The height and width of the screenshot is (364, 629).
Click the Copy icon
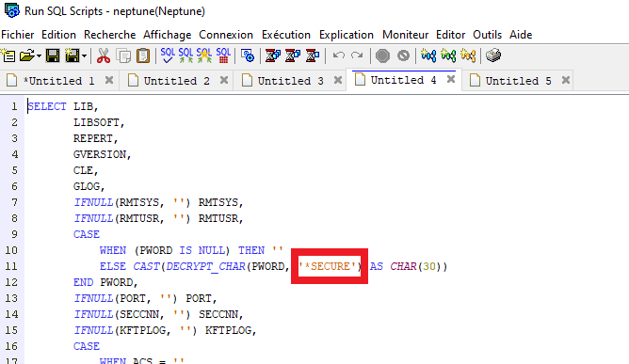coord(123,55)
